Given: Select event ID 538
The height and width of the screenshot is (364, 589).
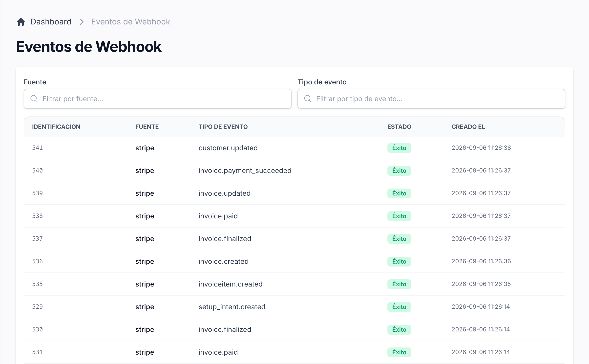Looking at the screenshot, I should pos(38,216).
